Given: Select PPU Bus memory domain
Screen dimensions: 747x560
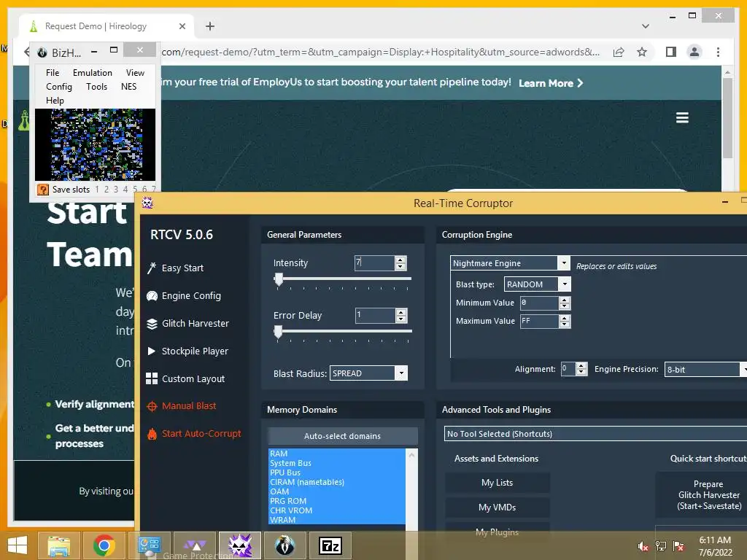Looking at the screenshot, I should [337, 472].
